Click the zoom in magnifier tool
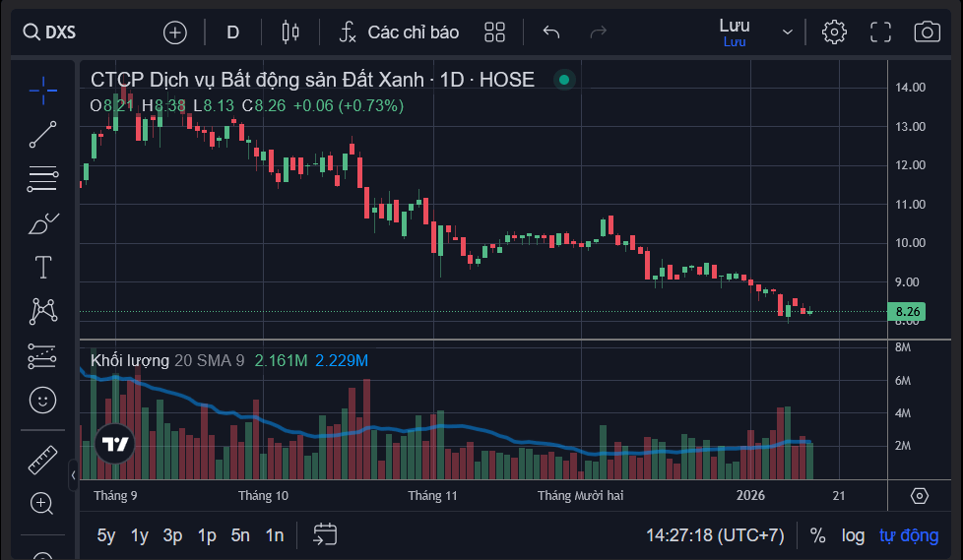Screen dimensions: 963x560 point(42,504)
